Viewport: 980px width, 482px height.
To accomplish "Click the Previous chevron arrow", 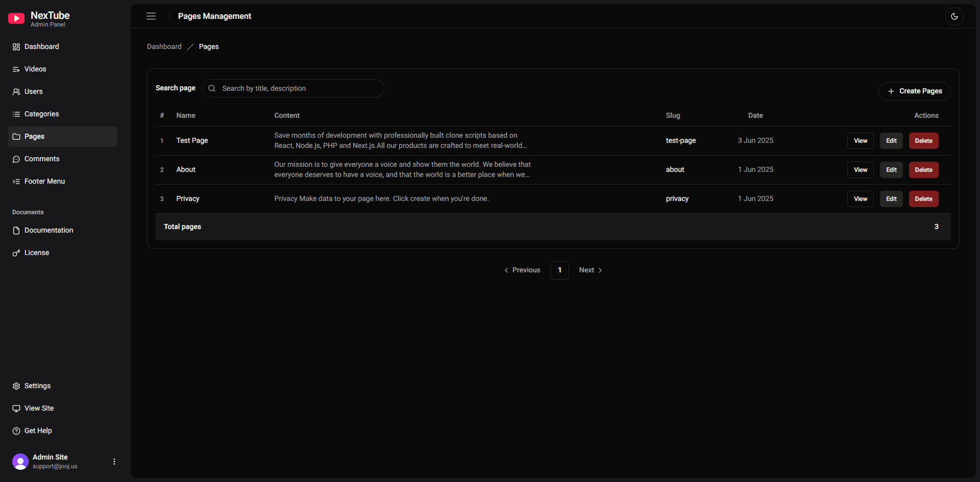I will (506, 270).
